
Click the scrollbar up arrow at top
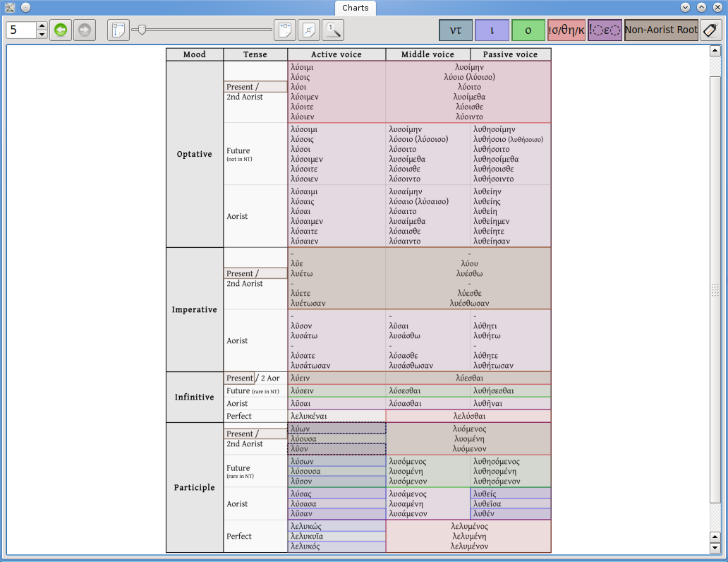click(715, 51)
